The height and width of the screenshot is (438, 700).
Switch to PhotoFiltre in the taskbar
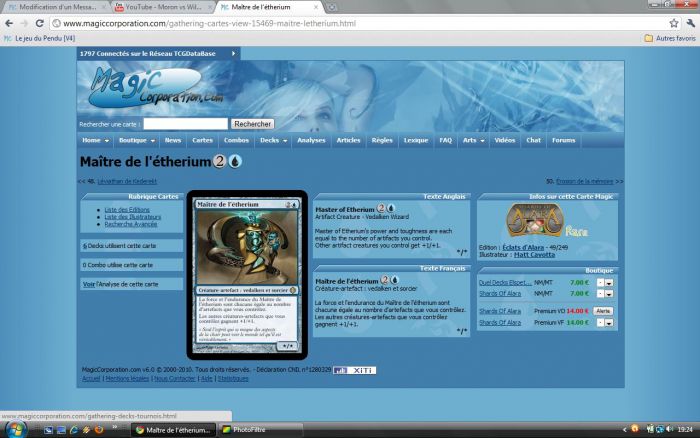coord(261,430)
